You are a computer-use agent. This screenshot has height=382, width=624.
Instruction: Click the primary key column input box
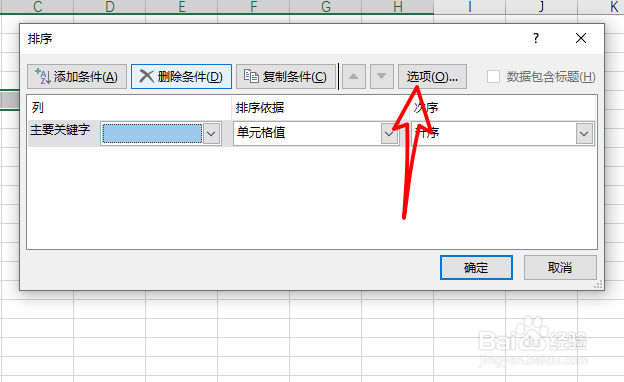tap(152, 134)
